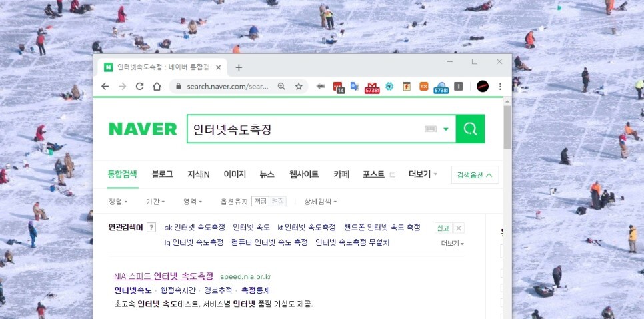Image resolution: width=644 pixels, height=319 pixels.
Task: Open the Chrome three-dot menu
Action: tap(500, 86)
